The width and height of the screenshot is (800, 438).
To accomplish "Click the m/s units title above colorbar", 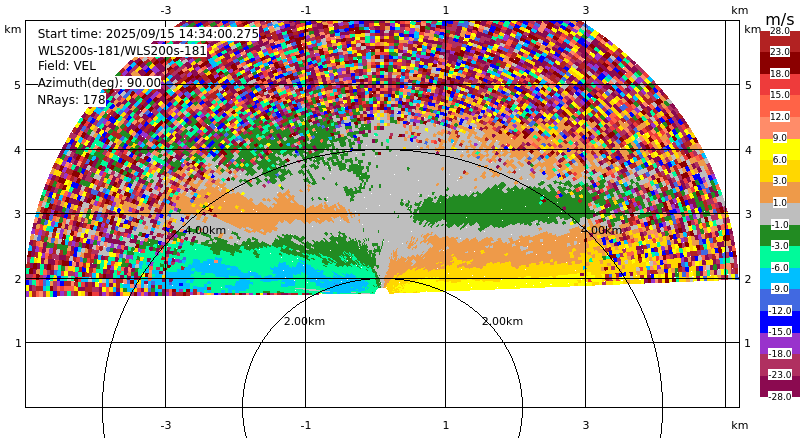I will pos(780,19).
